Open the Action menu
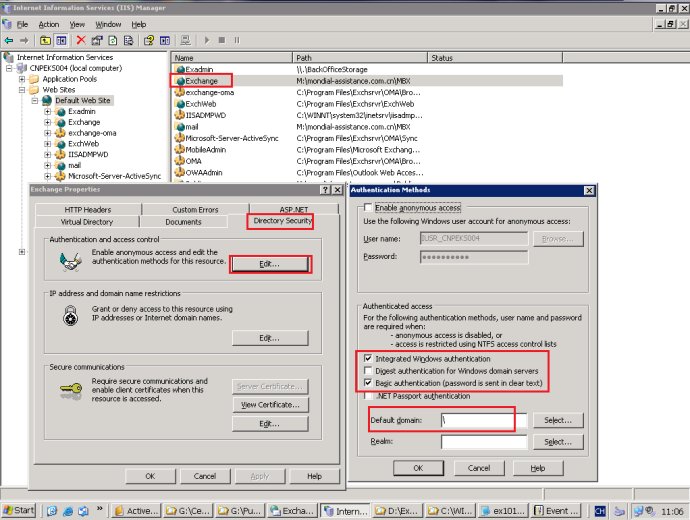This screenshot has height=520, width=690. point(48,25)
